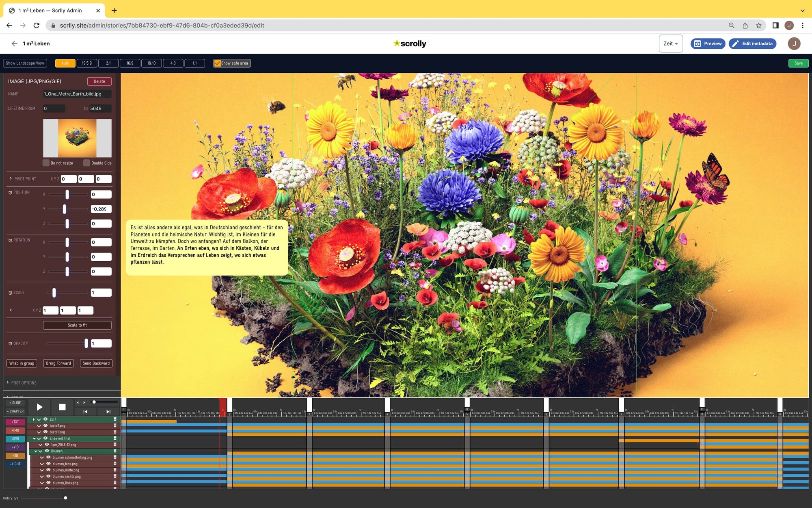
Task: Delete blumen_links.png via its trash icon
Action: click(115, 483)
